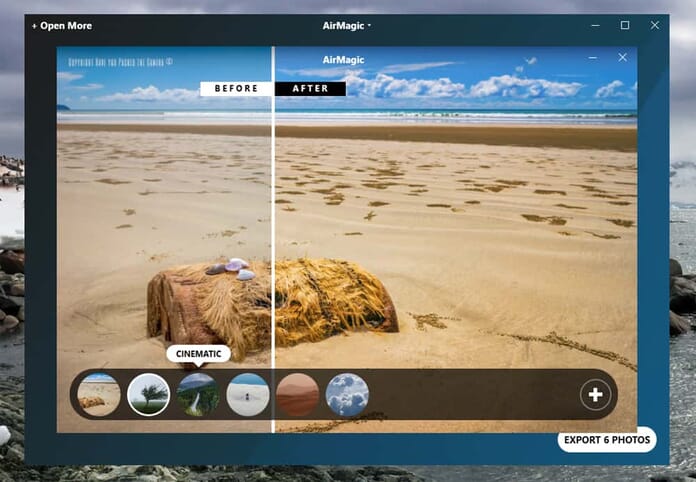Click the inner AirMagic title text
Viewport: 696px width, 482px height.
[344, 60]
